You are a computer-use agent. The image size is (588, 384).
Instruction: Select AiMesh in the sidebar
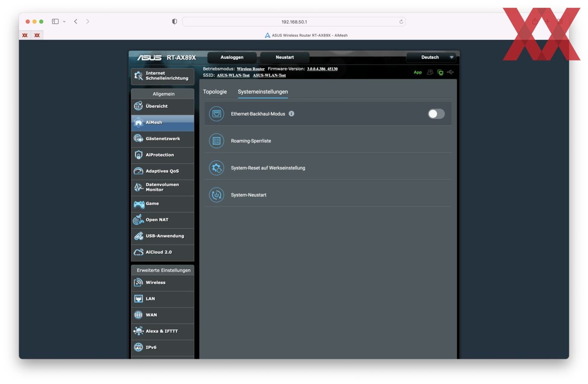163,123
